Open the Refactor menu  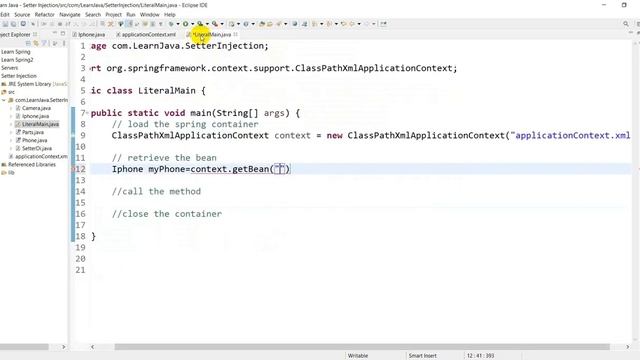pyautogui.click(x=44, y=14)
